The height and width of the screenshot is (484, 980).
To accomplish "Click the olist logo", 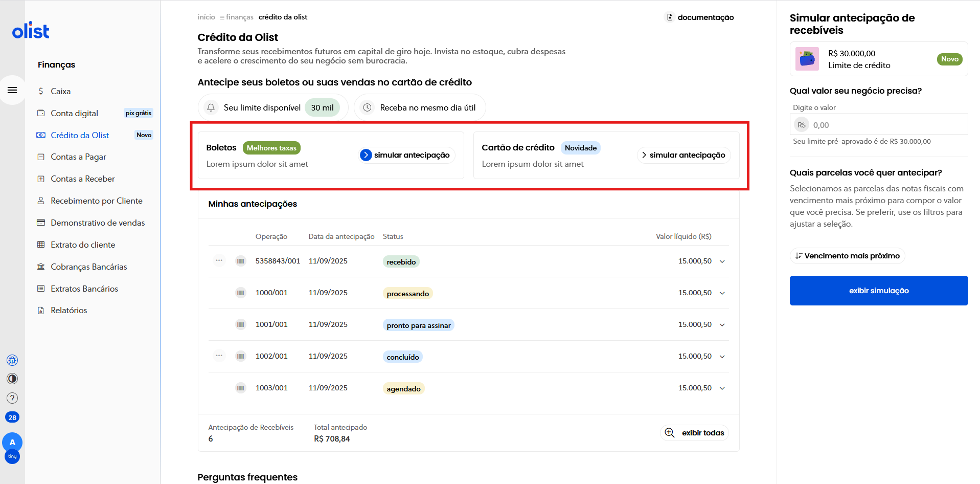I will point(31,31).
